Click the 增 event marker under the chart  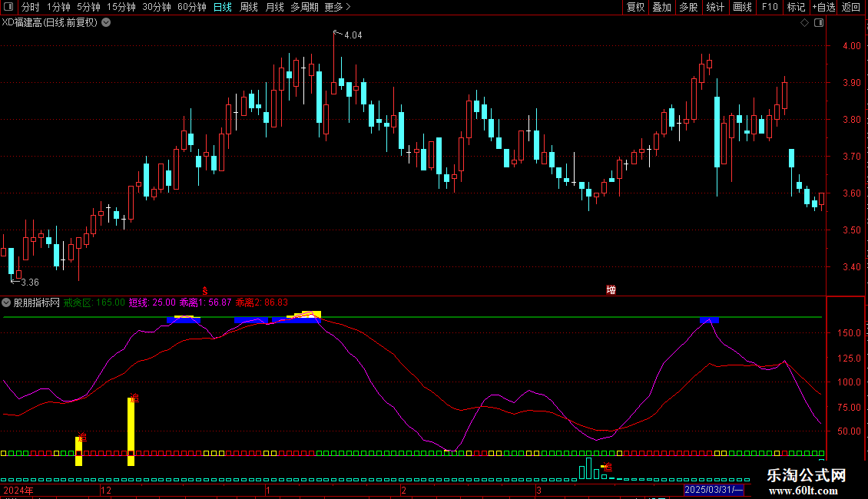click(611, 290)
